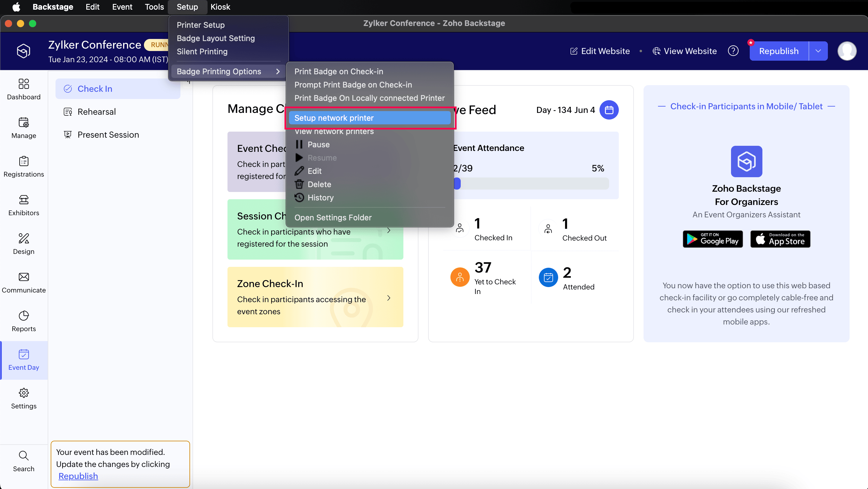Click the Republish link in notification
The height and width of the screenshot is (489, 868).
point(78,476)
